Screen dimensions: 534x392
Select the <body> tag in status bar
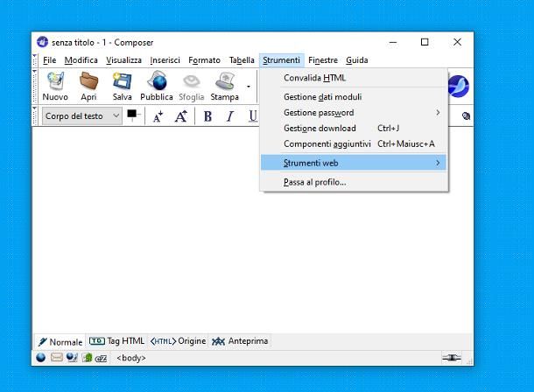(x=131, y=358)
